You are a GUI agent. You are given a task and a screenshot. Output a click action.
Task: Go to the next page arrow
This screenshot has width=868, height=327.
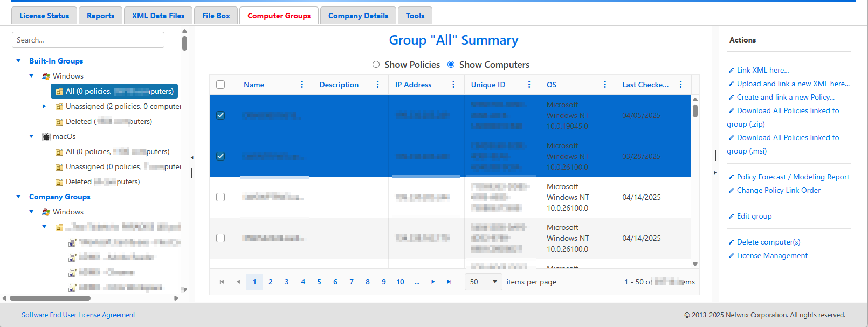[x=433, y=282]
